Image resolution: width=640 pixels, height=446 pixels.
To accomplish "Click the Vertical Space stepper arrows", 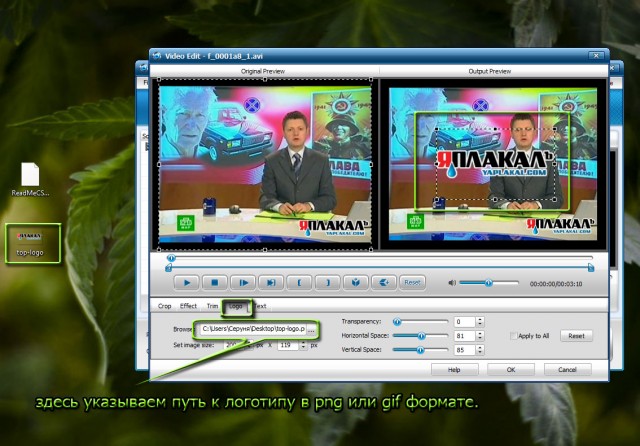I will pos(480,350).
